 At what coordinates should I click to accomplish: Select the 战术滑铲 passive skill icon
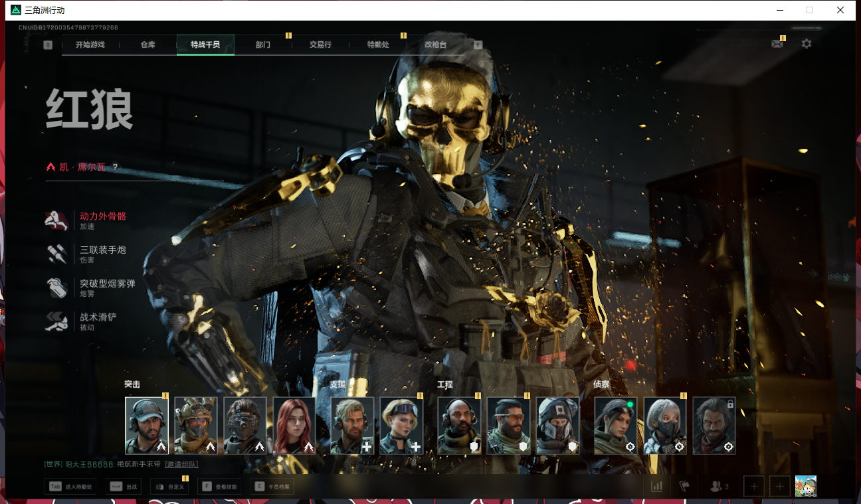[x=56, y=321]
